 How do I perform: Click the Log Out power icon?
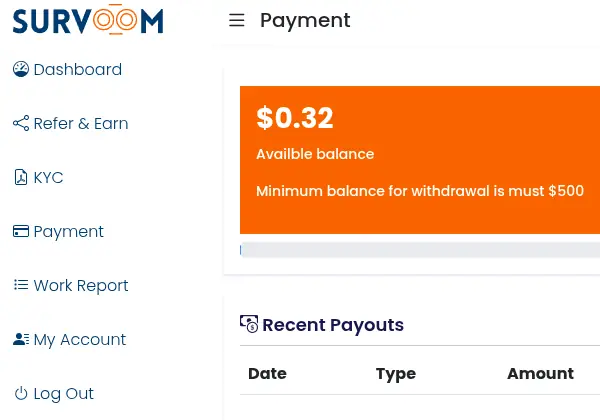coord(21,393)
